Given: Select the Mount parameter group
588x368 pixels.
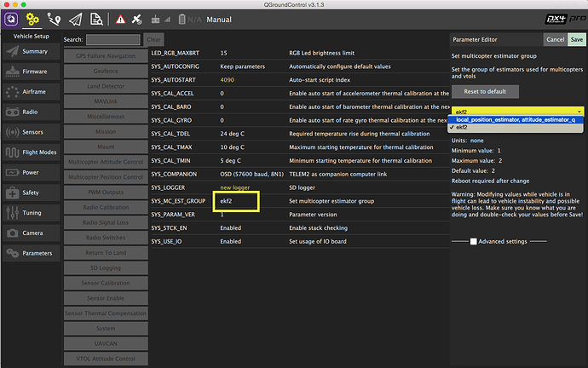Looking at the screenshot, I should pos(106,147).
